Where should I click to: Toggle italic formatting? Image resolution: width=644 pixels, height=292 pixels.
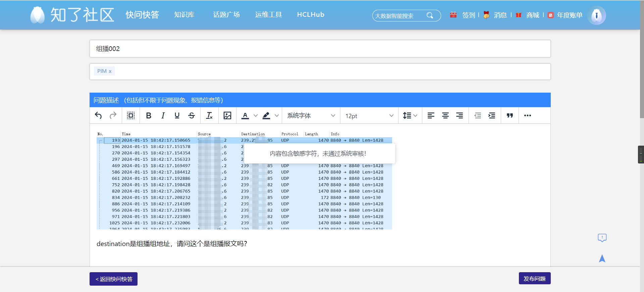point(163,115)
